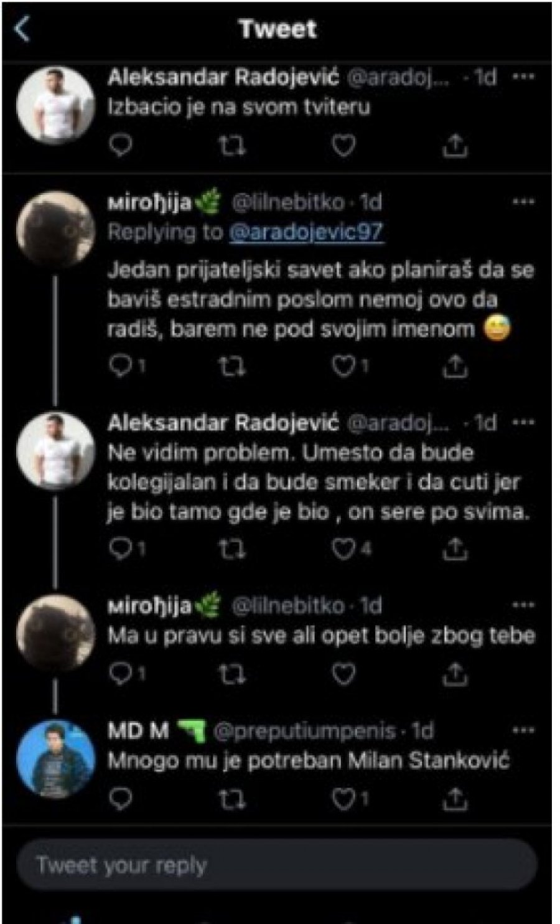
Task: Like the 'Mnogo mu je potreban' tweet
Action: [x=343, y=798]
